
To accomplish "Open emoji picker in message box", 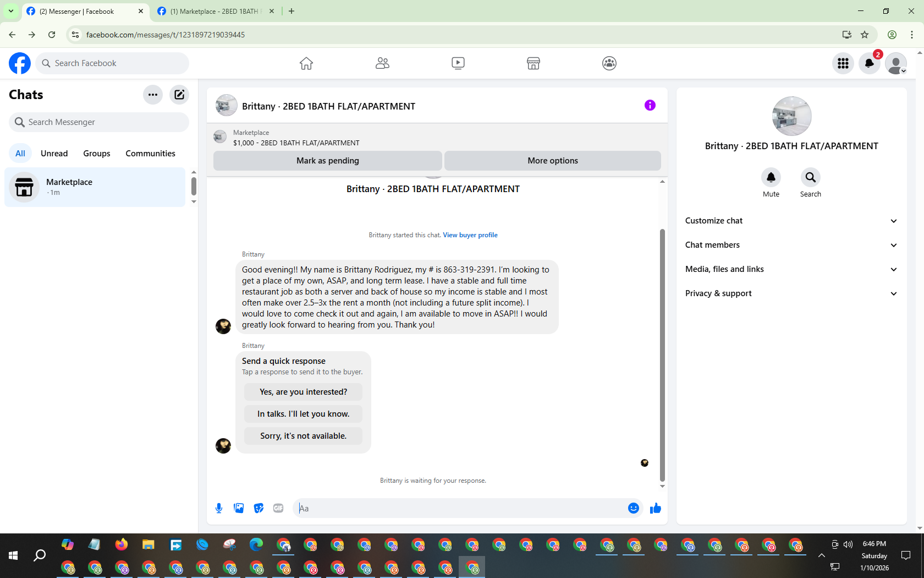I will point(634,508).
